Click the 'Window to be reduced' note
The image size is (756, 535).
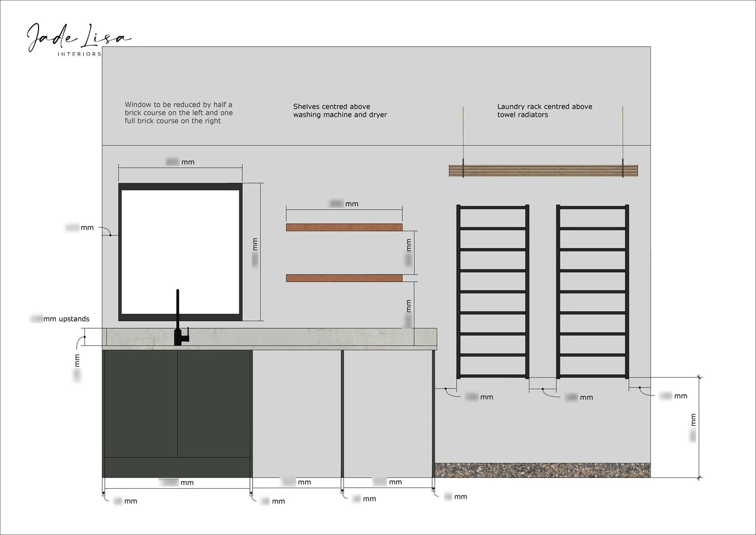click(178, 113)
